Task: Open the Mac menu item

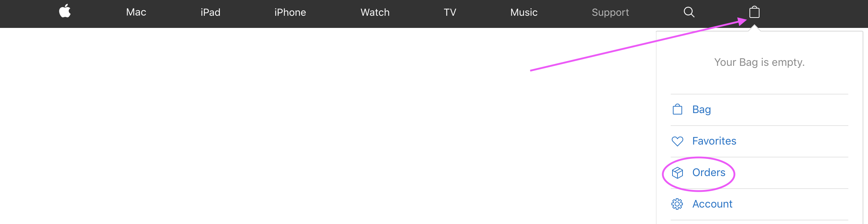Action: (136, 13)
